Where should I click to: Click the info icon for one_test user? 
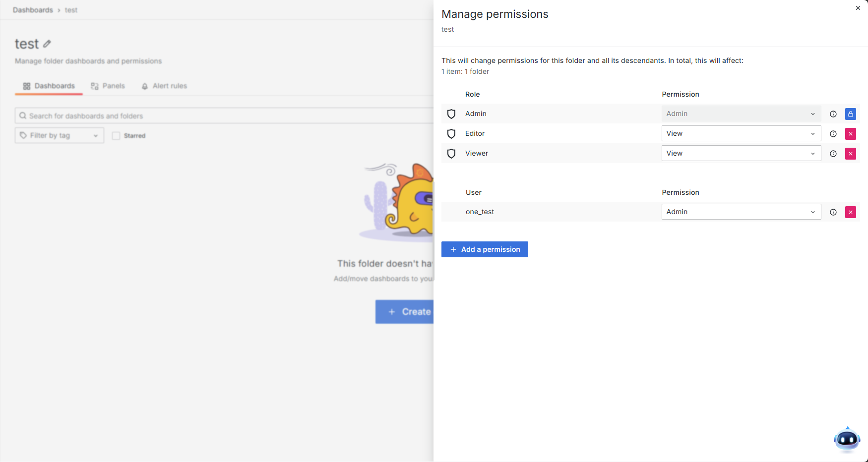coord(833,212)
